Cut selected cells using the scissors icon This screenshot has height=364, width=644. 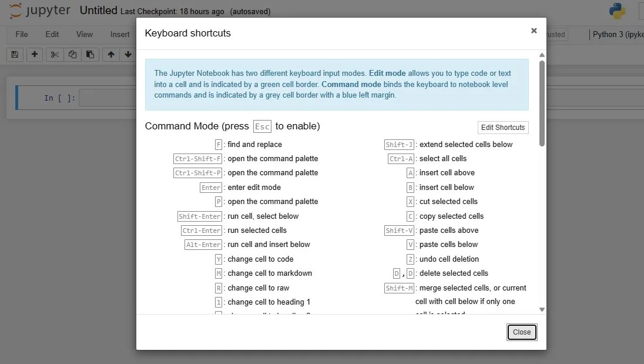pyautogui.click(x=54, y=54)
